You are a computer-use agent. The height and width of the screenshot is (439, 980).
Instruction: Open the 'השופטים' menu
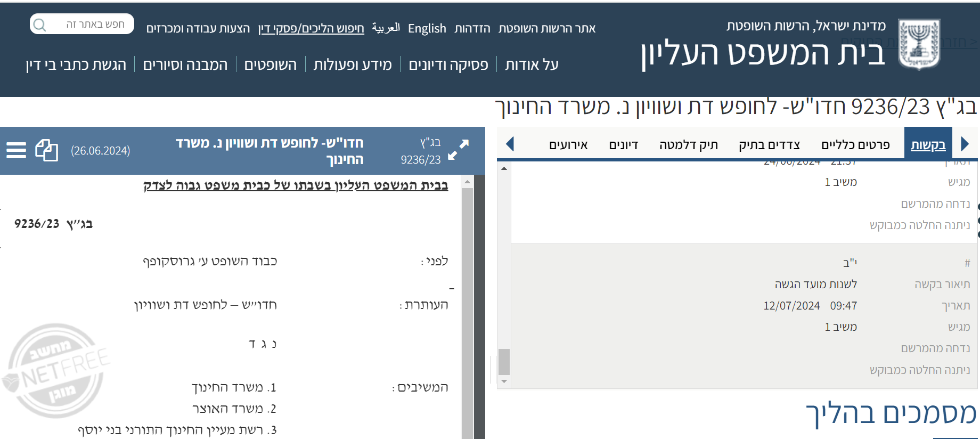[271, 64]
